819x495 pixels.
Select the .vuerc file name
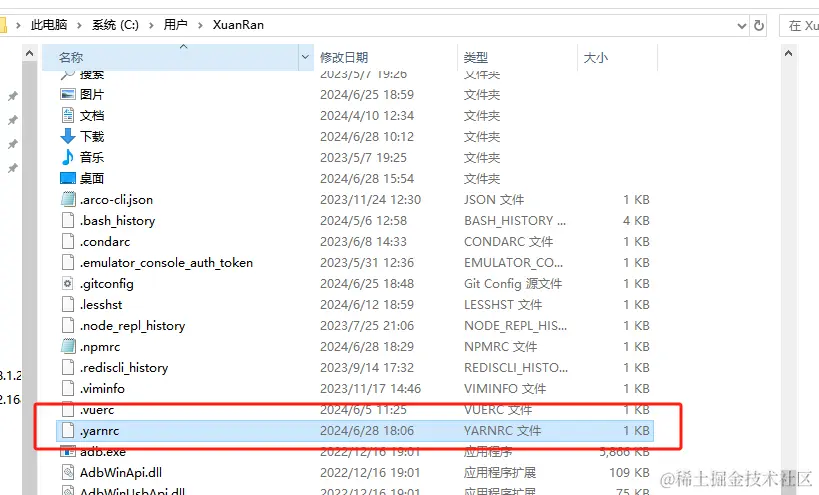click(97, 410)
